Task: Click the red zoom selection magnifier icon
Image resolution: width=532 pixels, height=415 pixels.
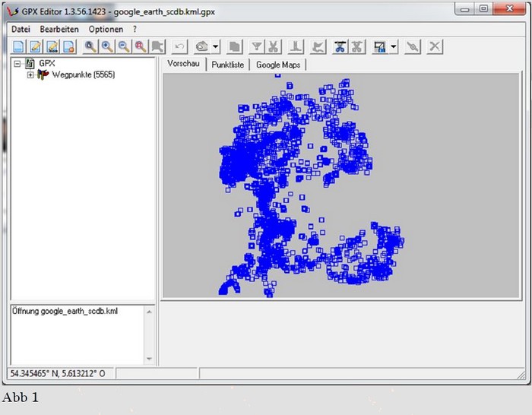Action: (141, 47)
